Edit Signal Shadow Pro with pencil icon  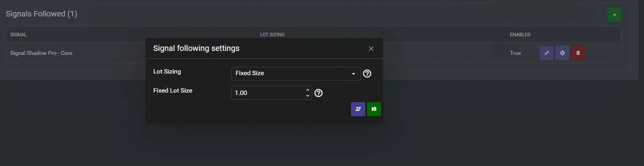pos(547,53)
